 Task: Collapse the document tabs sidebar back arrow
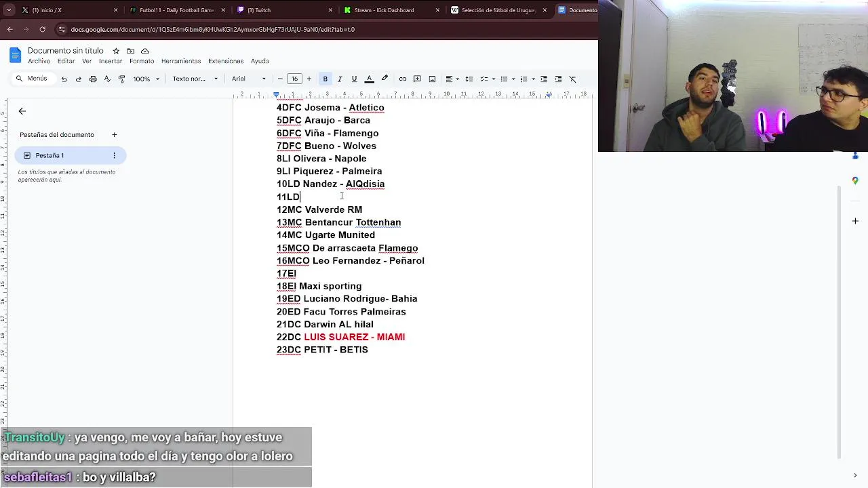tap(22, 111)
